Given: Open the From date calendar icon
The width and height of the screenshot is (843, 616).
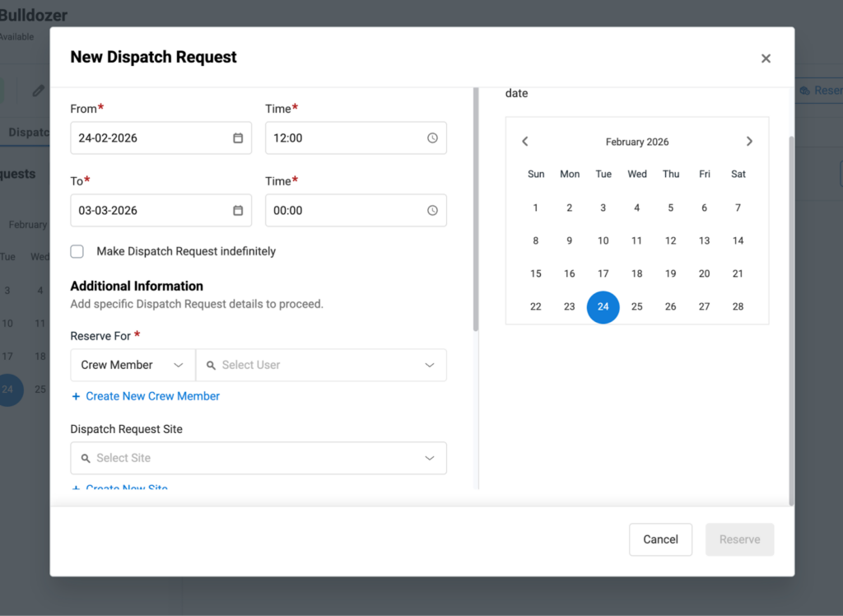Looking at the screenshot, I should coord(238,138).
